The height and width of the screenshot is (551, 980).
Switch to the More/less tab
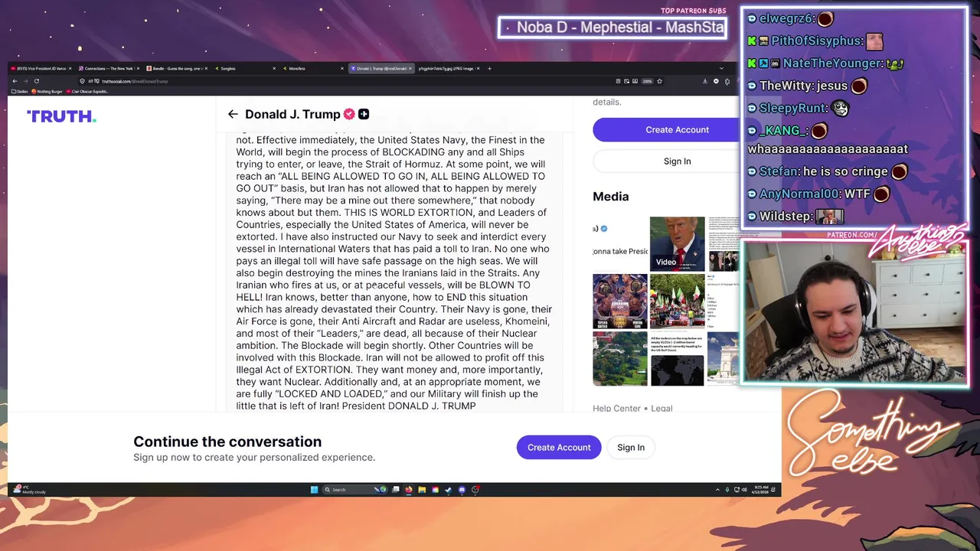tap(312, 68)
